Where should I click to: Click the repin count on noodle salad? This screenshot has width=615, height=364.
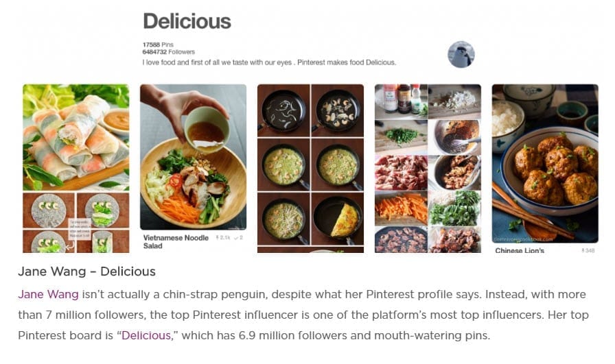tap(223, 237)
